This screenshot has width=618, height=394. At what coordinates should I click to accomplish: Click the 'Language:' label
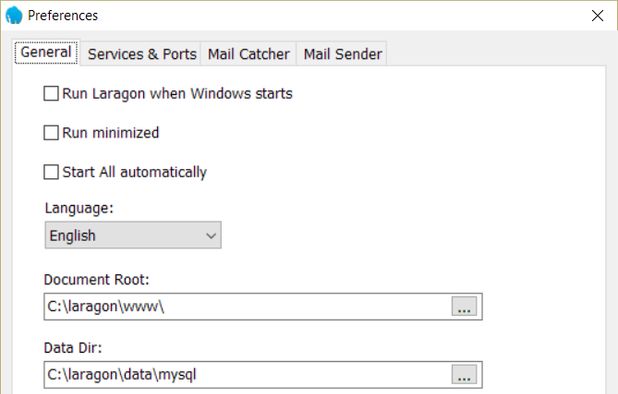click(x=79, y=208)
